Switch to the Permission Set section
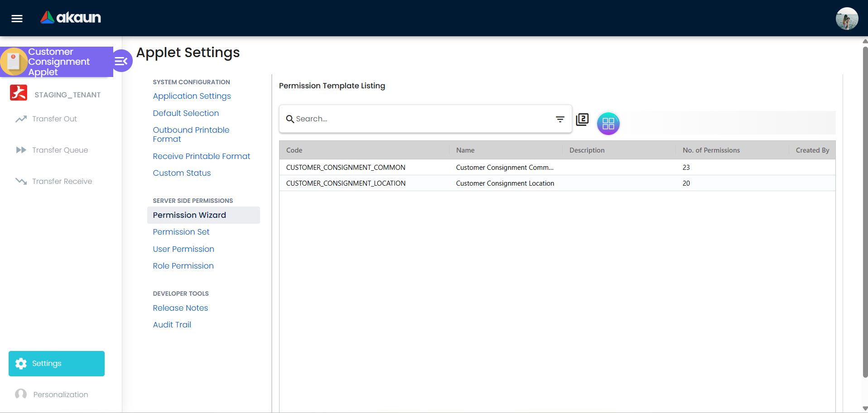868x413 pixels. tap(181, 232)
